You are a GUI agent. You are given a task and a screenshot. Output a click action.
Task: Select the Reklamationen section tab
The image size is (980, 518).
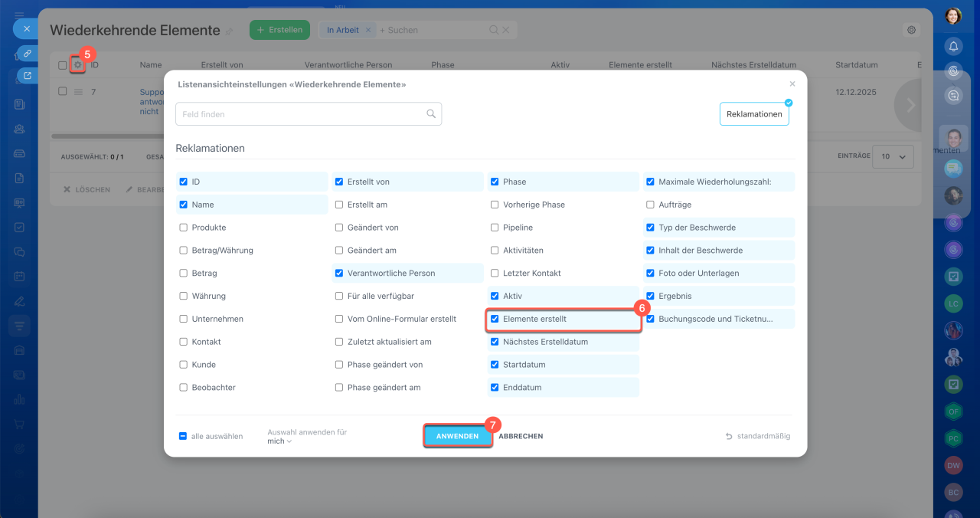(x=754, y=114)
